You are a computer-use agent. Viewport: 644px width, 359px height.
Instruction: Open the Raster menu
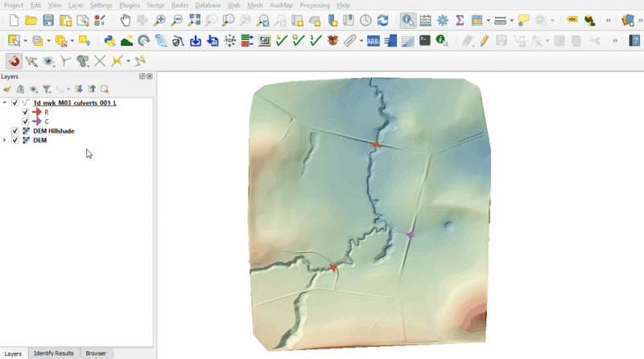(179, 5)
